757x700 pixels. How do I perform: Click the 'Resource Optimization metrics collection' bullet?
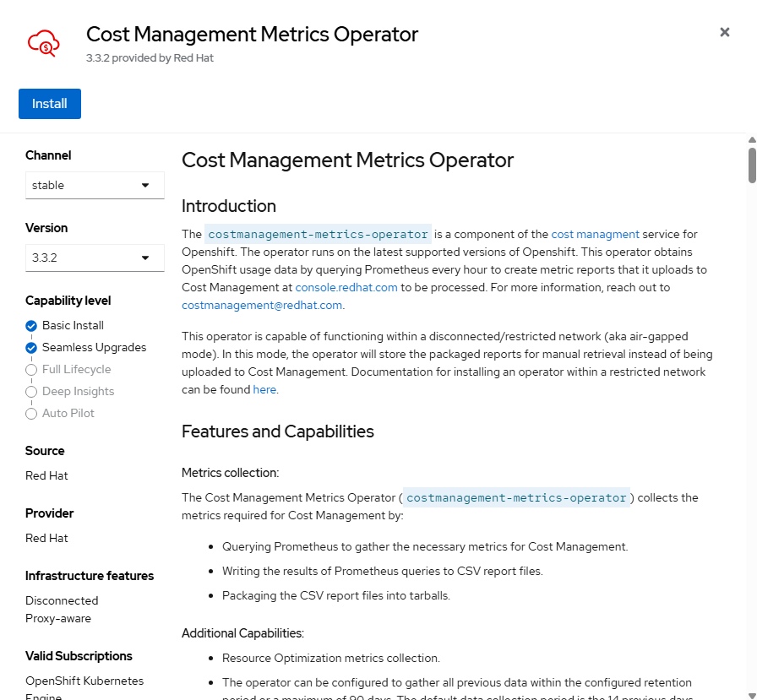tap(330, 658)
